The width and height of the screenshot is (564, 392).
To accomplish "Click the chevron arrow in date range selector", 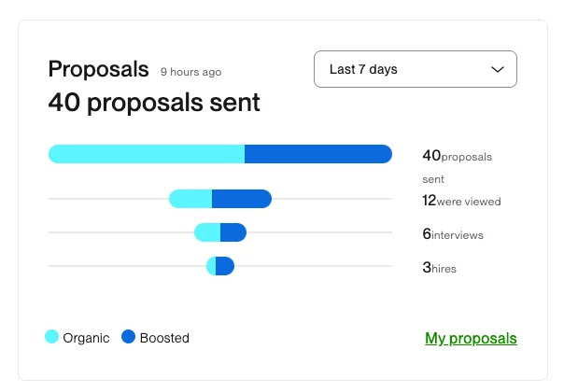I will click(498, 69).
